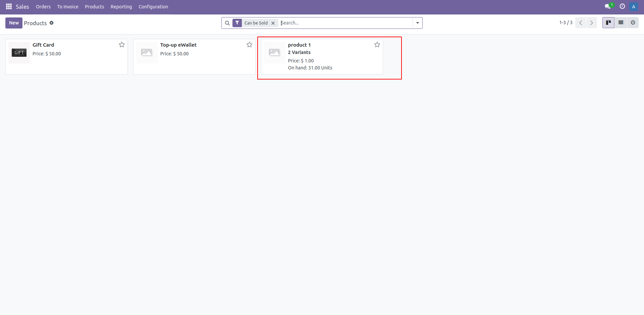Open the user avatar menu
Image resolution: width=644 pixels, height=315 pixels.
tap(634, 6)
